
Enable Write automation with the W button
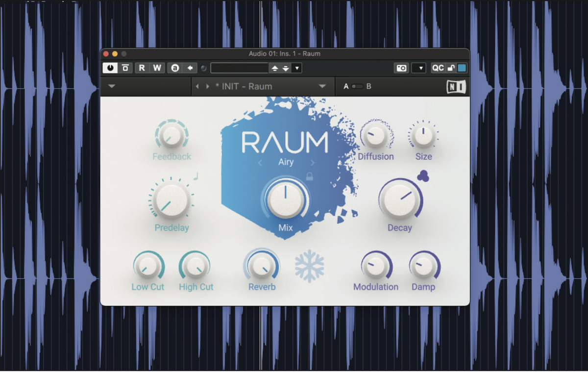point(156,68)
